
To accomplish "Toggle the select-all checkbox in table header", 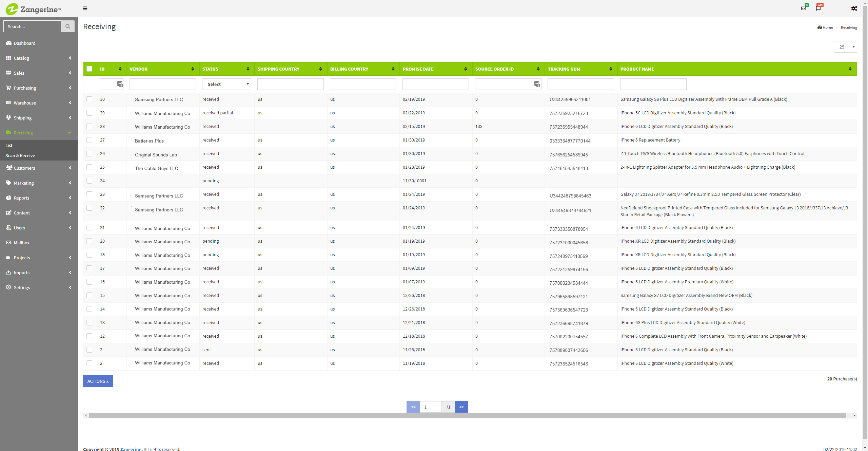I will (90, 69).
